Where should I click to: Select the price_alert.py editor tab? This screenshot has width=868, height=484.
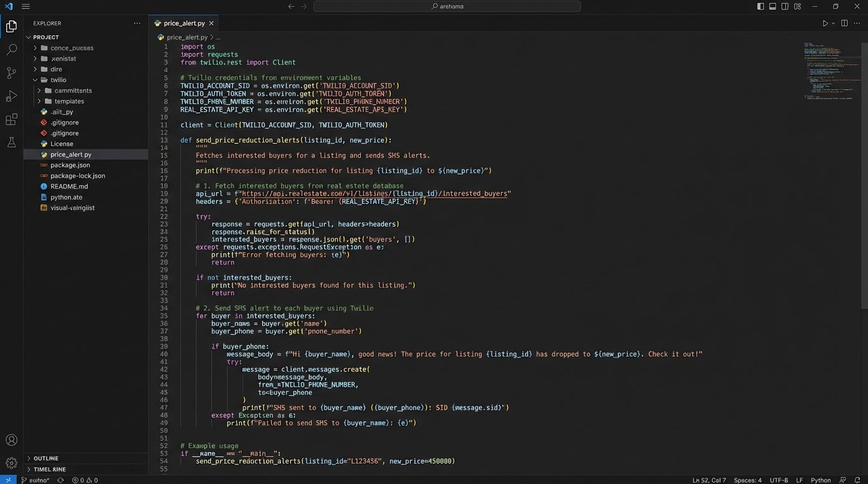[184, 23]
